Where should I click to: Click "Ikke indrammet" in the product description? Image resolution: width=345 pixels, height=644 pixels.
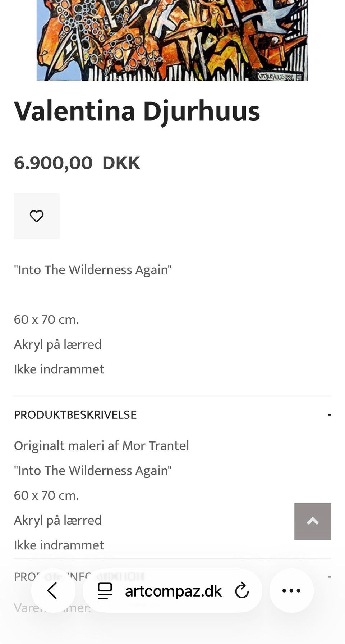pos(59,545)
